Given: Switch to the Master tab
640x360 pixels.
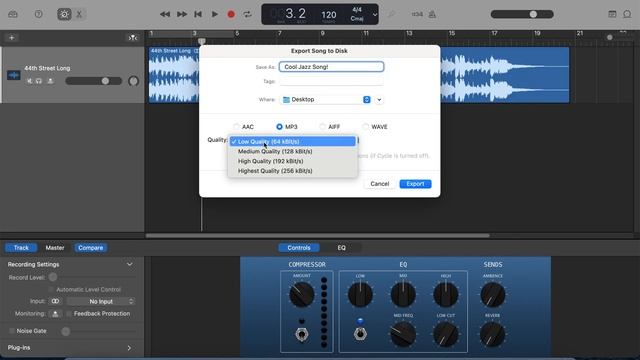Looking at the screenshot, I should pyautogui.click(x=55, y=248).
